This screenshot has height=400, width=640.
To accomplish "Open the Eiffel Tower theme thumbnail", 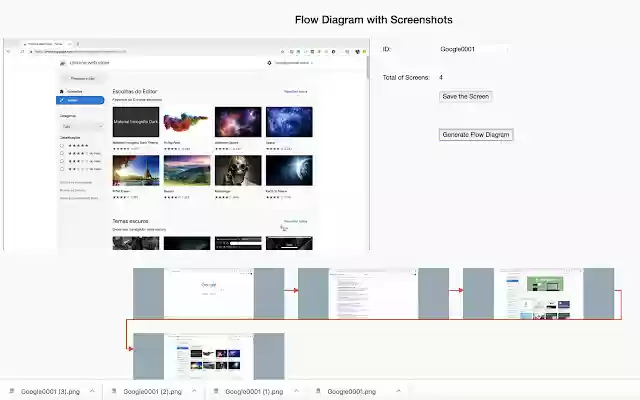I will tap(136, 170).
